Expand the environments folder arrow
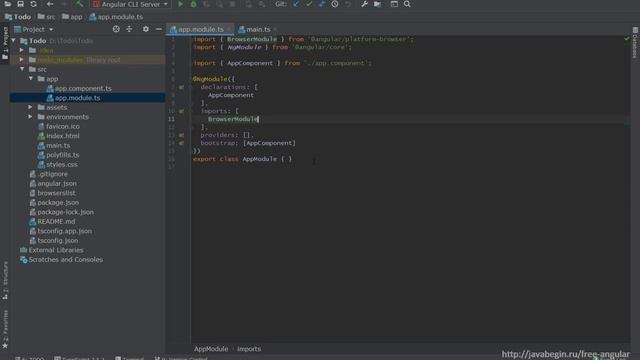This screenshot has width=640, height=360. 31,116
